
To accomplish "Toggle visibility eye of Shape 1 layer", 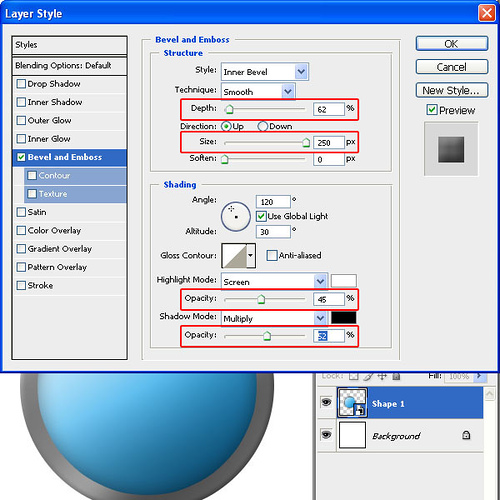I will [x=326, y=402].
